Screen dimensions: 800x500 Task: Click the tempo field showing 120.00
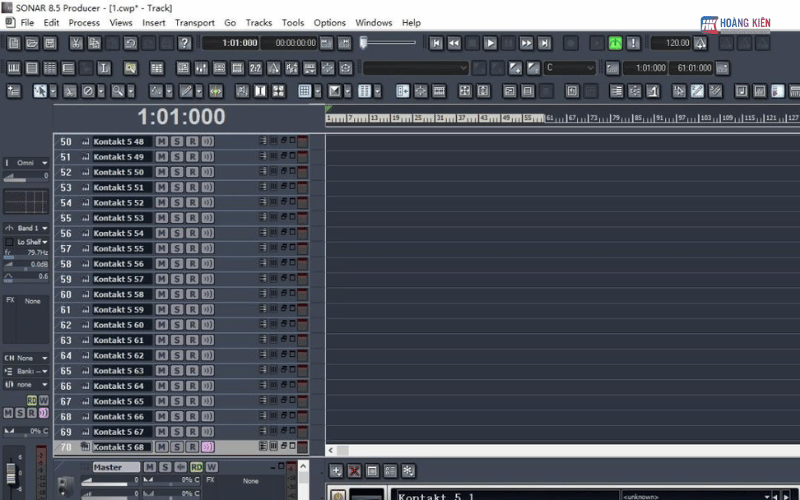click(x=671, y=43)
